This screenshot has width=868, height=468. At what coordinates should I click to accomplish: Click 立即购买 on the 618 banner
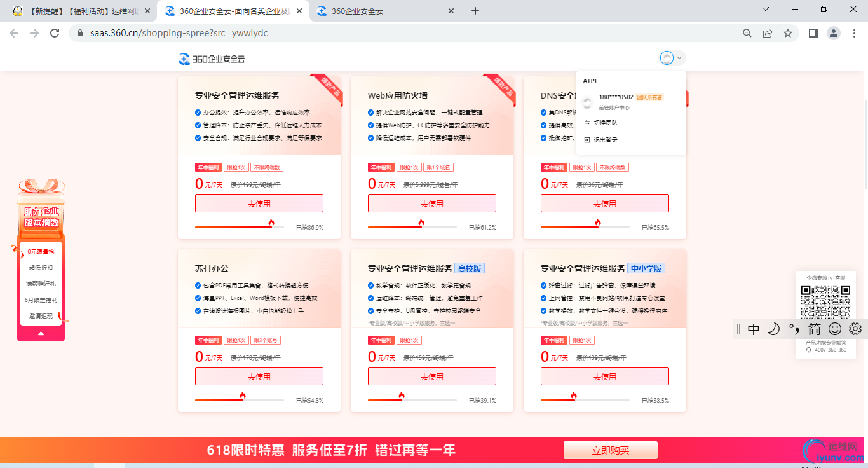point(610,450)
